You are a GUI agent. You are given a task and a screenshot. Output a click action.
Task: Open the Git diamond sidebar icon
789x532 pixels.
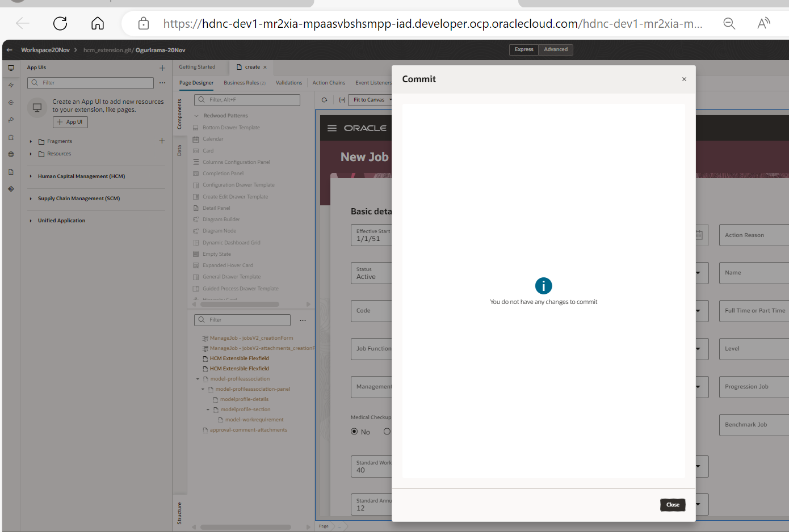coord(11,189)
